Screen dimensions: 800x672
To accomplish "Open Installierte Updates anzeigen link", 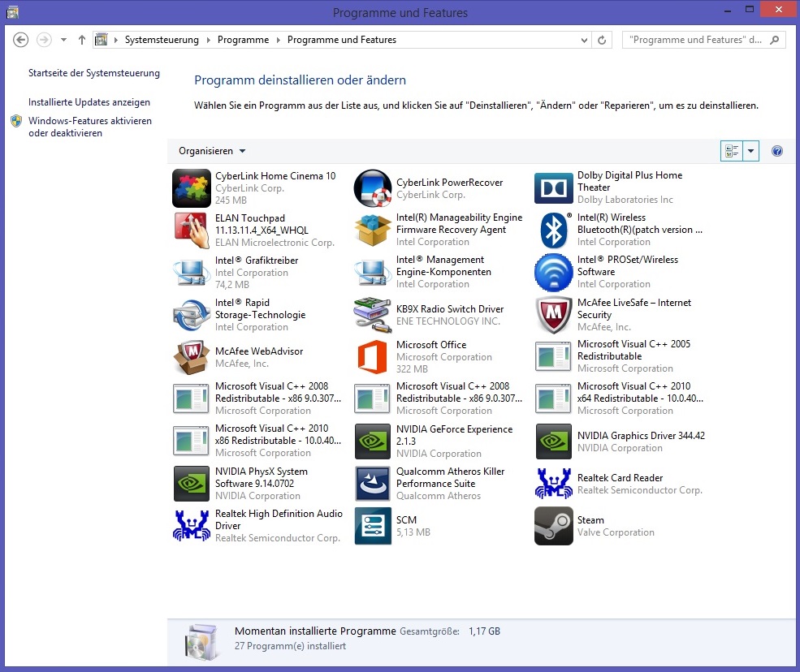I will tap(89, 102).
